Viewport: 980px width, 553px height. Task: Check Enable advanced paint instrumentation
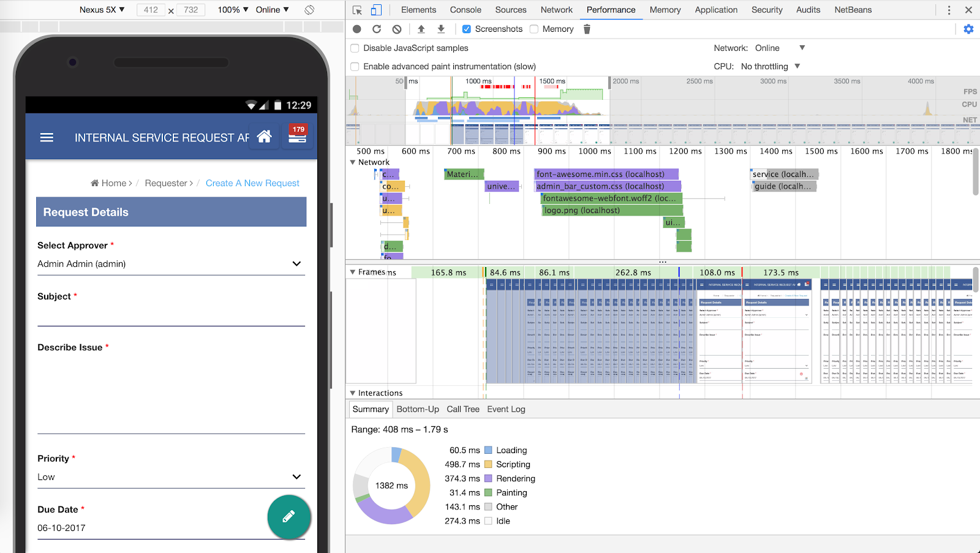(355, 66)
